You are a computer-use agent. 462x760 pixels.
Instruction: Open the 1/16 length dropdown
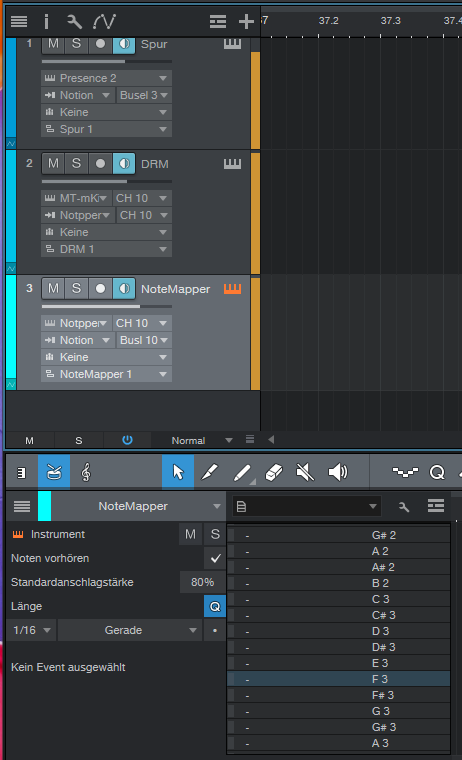pyautogui.click(x=32, y=630)
